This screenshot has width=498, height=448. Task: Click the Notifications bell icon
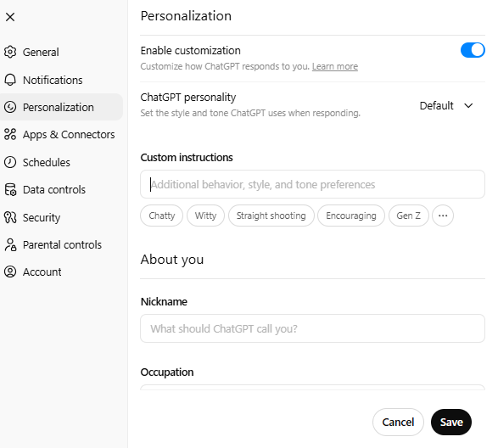point(10,80)
